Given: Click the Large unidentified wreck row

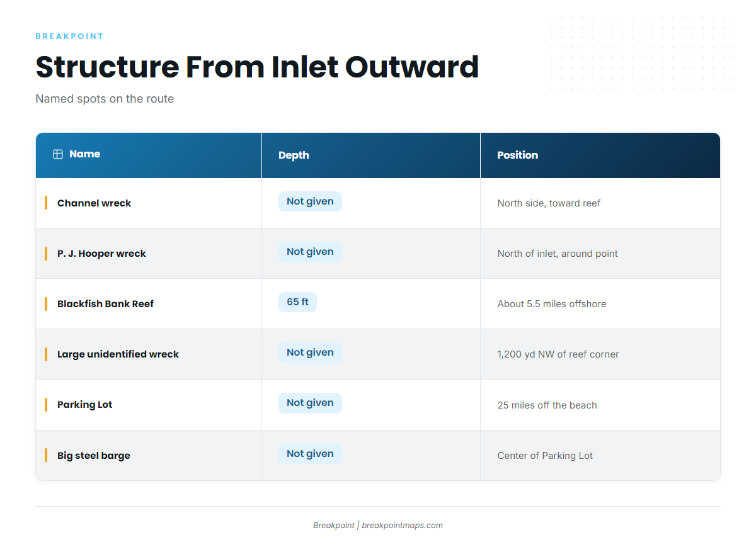Looking at the screenshot, I should click(378, 354).
